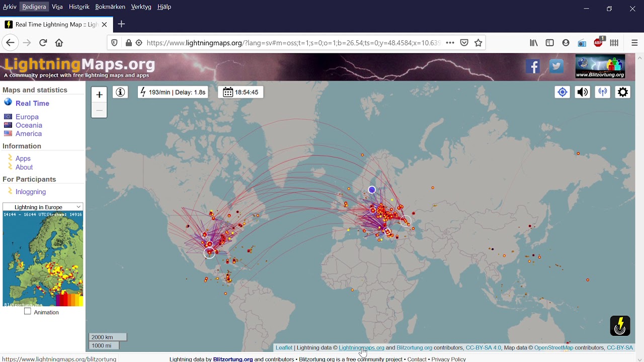
Task: Toggle the browser sidebar icon
Action: pyautogui.click(x=550, y=43)
